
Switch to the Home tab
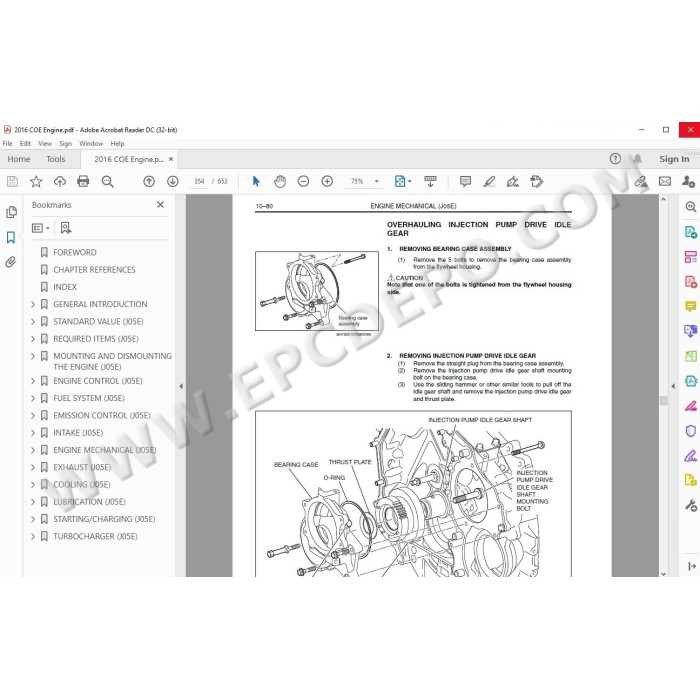click(19, 159)
